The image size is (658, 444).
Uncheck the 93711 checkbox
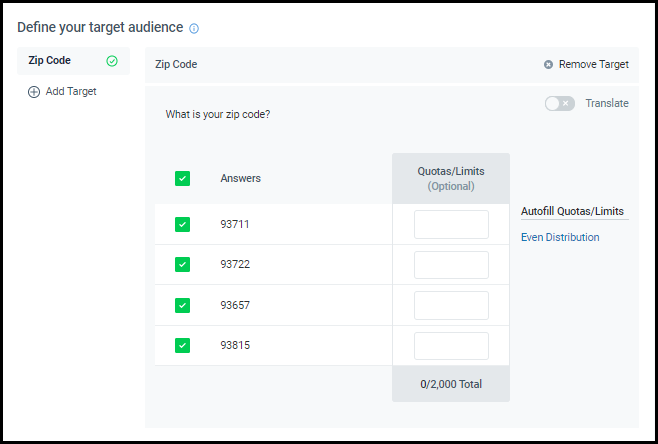[x=183, y=225]
